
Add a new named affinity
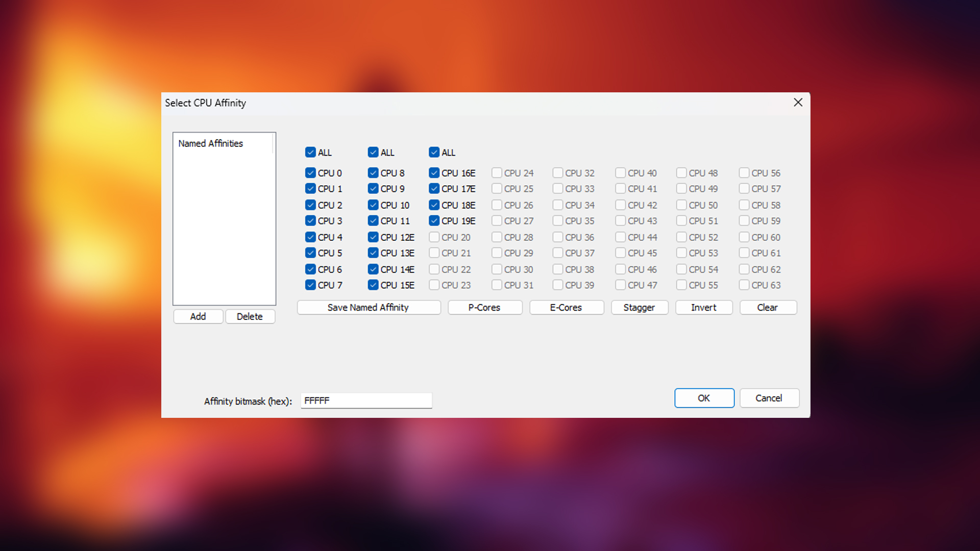[198, 316]
